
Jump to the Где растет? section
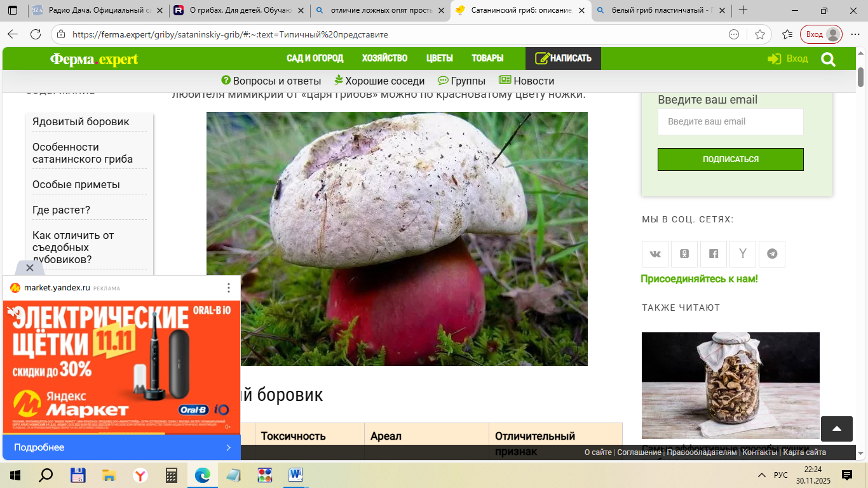61,210
